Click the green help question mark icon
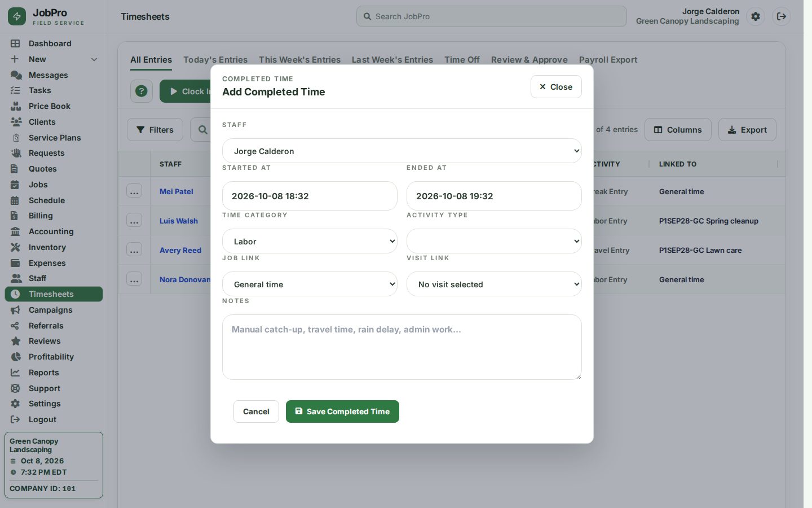 tap(142, 91)
